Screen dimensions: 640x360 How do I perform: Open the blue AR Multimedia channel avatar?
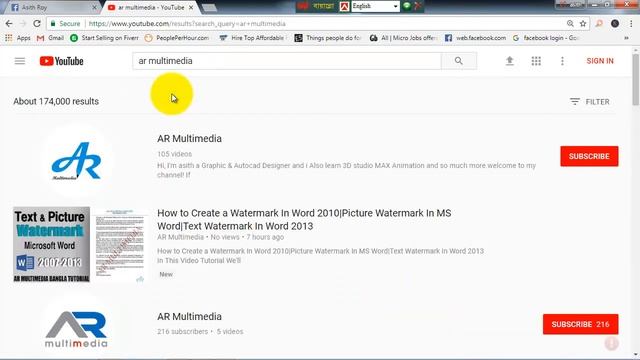77,161
